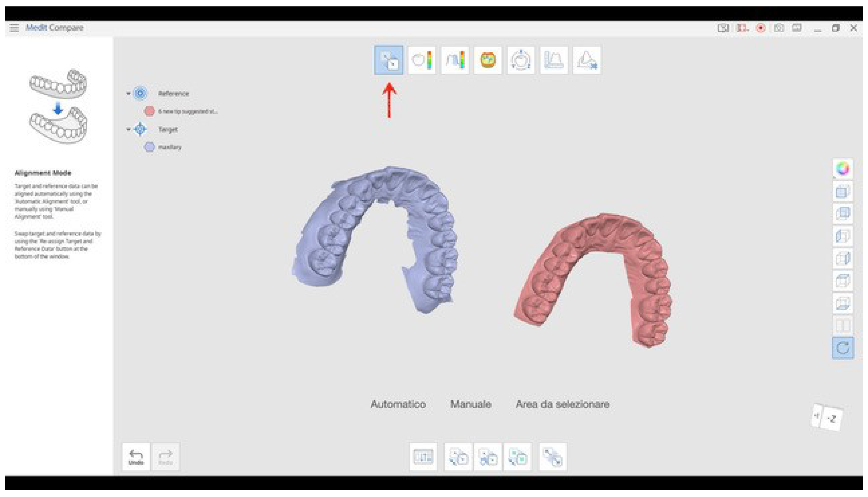Open the circle deviation color map tool
Viewport: 868px width, 497px height.
coord(422,60)
